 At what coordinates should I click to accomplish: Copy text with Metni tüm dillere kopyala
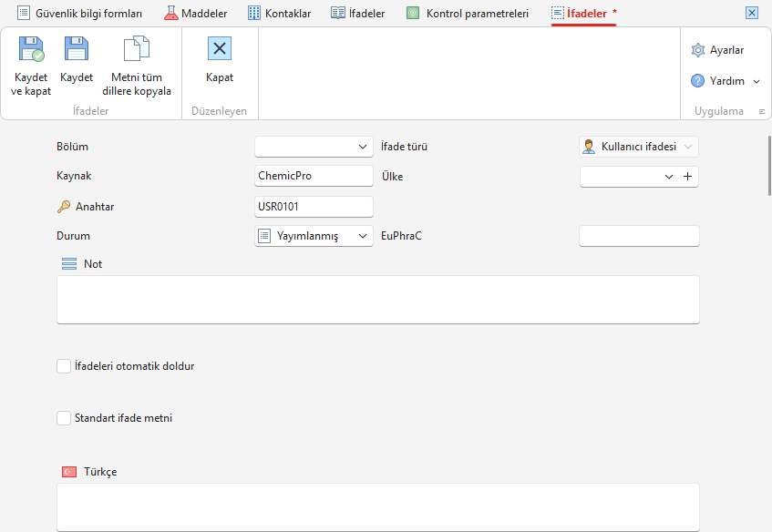tap(137, 66)
